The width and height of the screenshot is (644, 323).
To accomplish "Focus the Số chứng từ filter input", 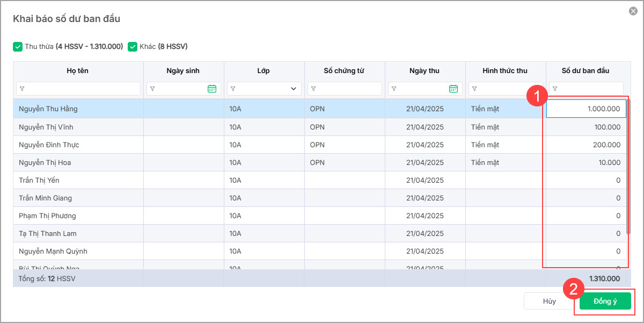I will 345,89.
